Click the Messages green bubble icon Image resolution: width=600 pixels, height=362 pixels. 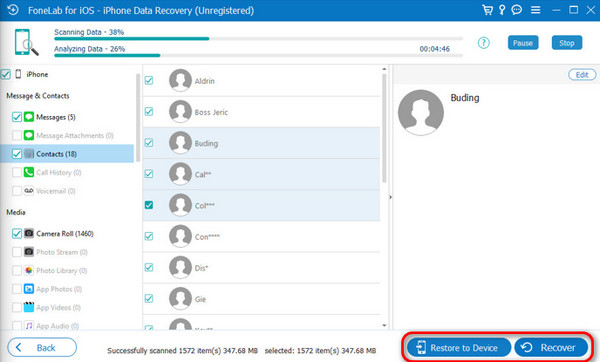coord(29,117)
